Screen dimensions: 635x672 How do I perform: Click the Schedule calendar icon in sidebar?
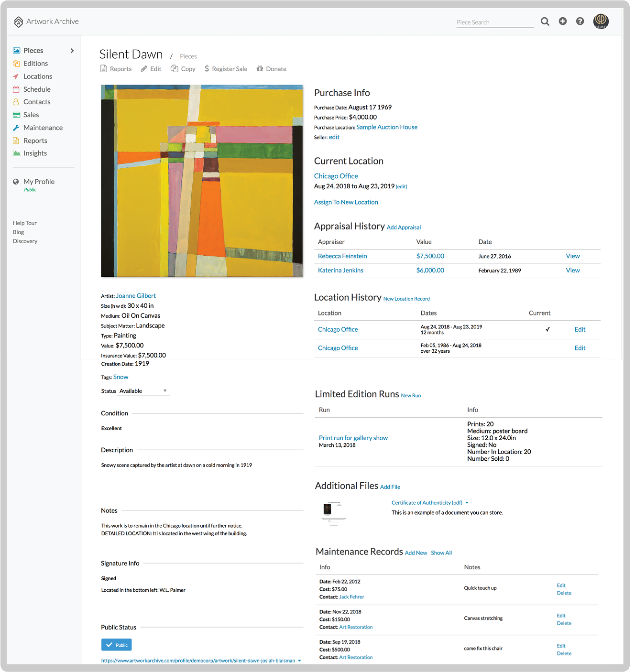click(x=16, y=89)
